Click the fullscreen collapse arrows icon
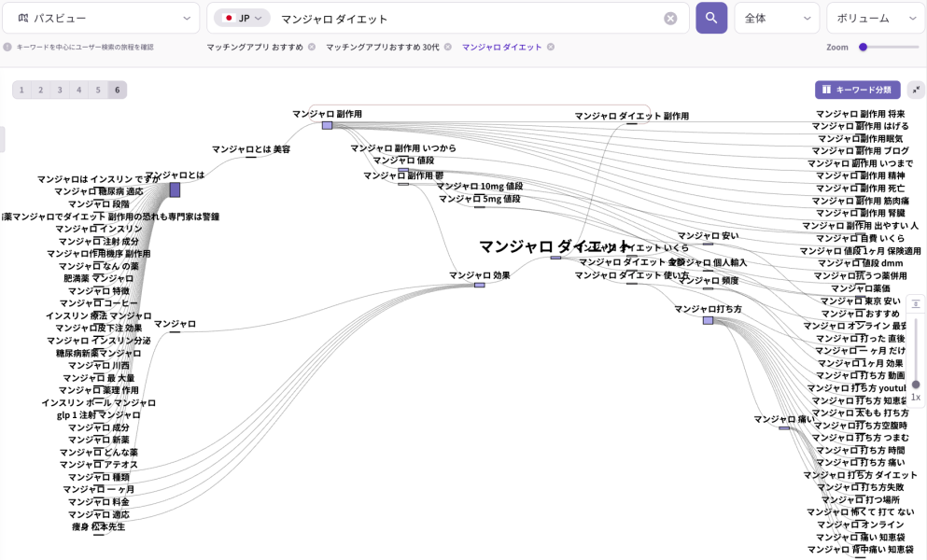This screenshot has width=927, height=560. (x=916, y=90)
